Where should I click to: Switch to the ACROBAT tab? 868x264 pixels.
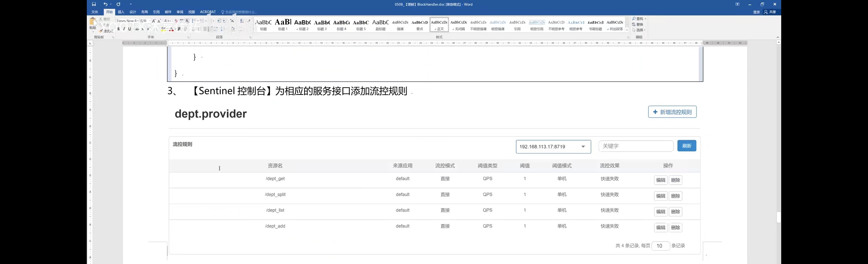point(208,12)
